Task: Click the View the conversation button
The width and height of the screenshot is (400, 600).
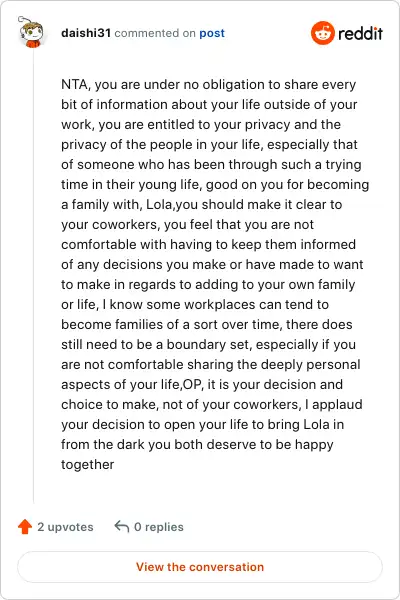Action: [x=200, y=567]
